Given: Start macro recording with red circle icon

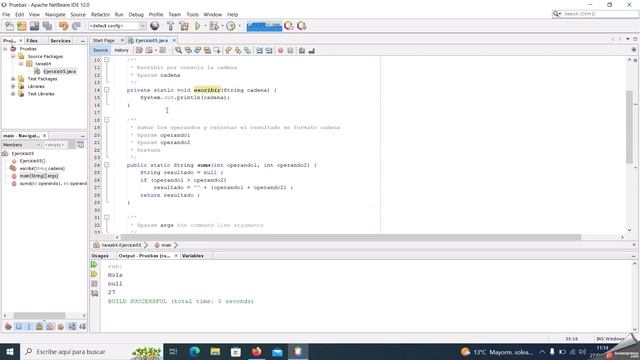Looking at the screenshot, I should [280, 50].
